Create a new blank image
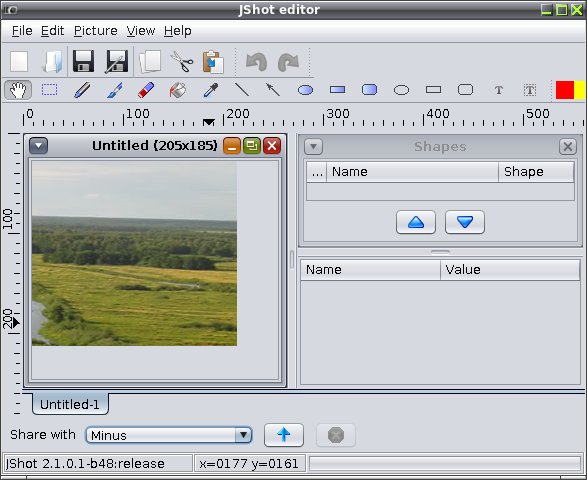The image size is (587, 480). (19, 61)
